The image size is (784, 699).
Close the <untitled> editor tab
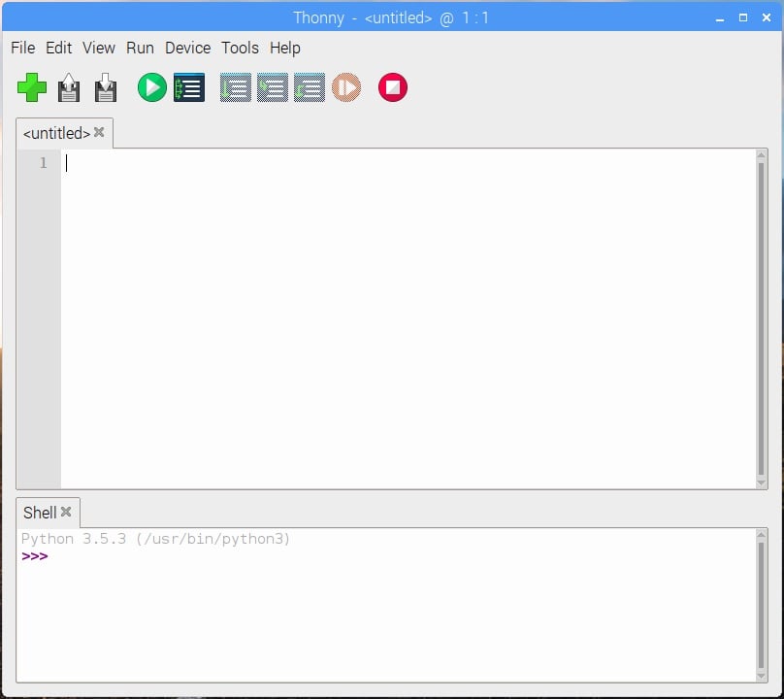coord(99,132)
